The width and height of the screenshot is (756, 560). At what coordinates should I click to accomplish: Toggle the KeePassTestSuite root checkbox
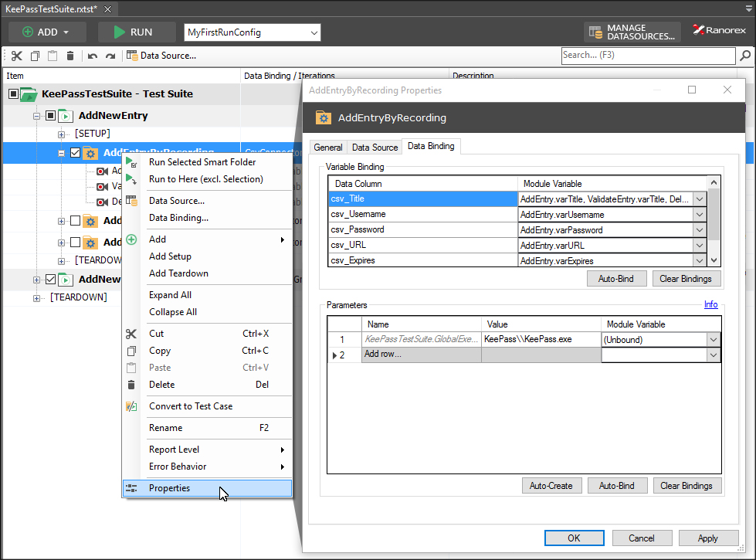13,93
